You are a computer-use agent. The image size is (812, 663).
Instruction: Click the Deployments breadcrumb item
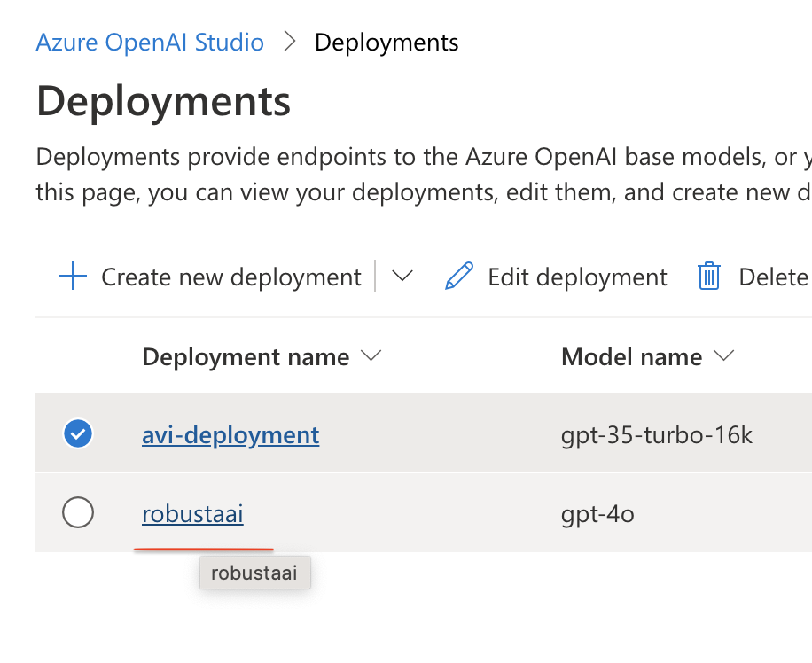(x=386, y=43)
